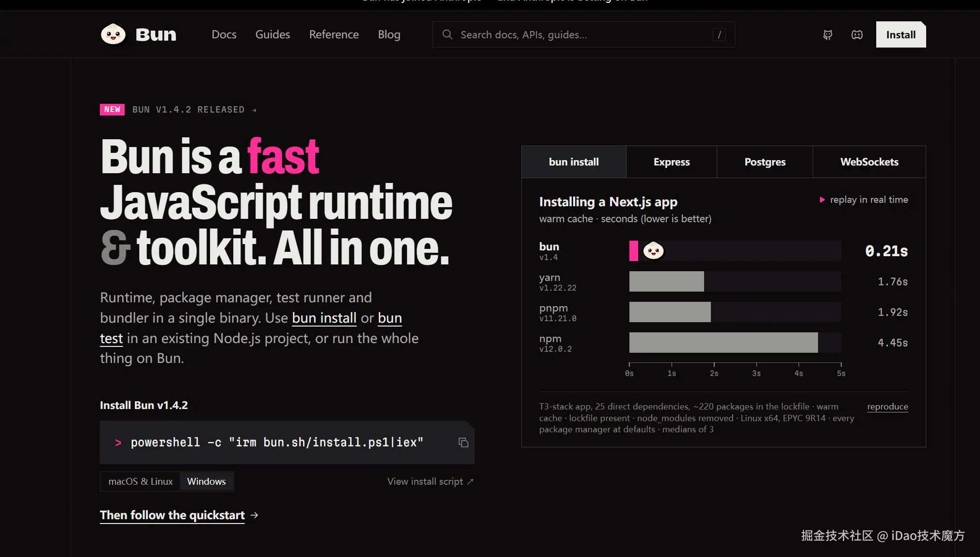Click Then follow the quickstart link
The height and width of the screenshot is (557, 980).
[x=172, y=515]
